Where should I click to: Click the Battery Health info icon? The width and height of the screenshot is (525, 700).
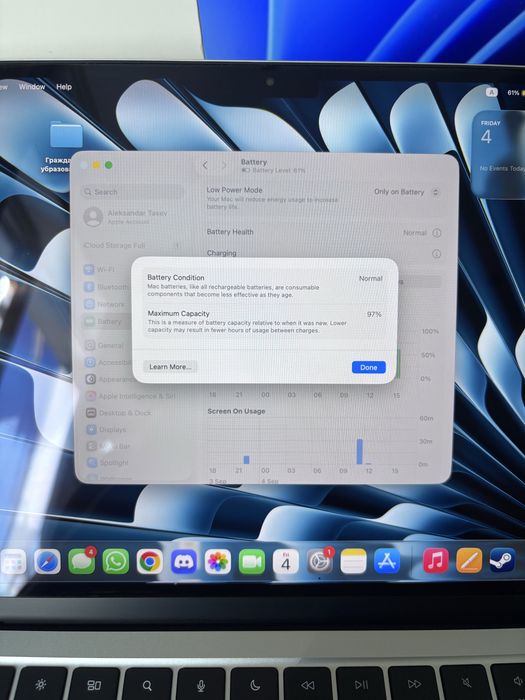click(x=437, y=233)
